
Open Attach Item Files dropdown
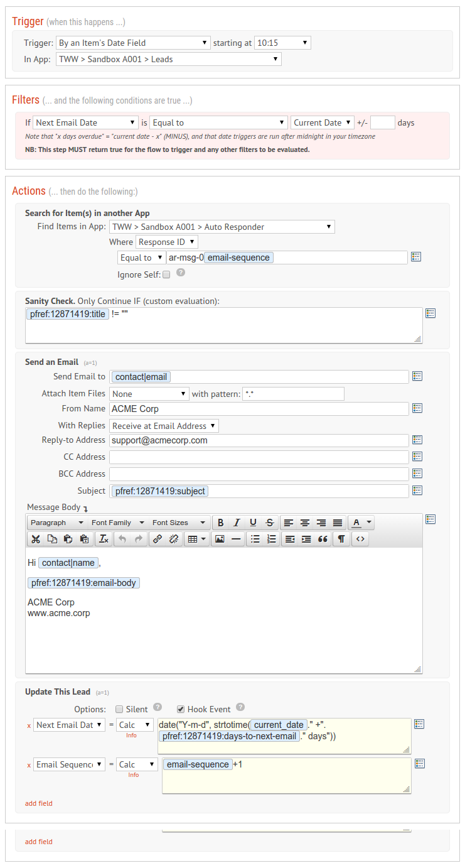pyautogui.click(x=149, y=394)
